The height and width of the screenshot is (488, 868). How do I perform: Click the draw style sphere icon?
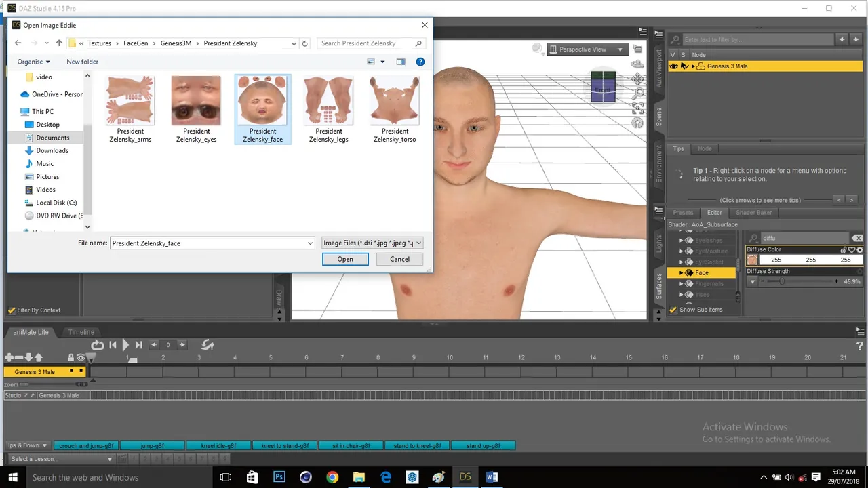(538, 49)
